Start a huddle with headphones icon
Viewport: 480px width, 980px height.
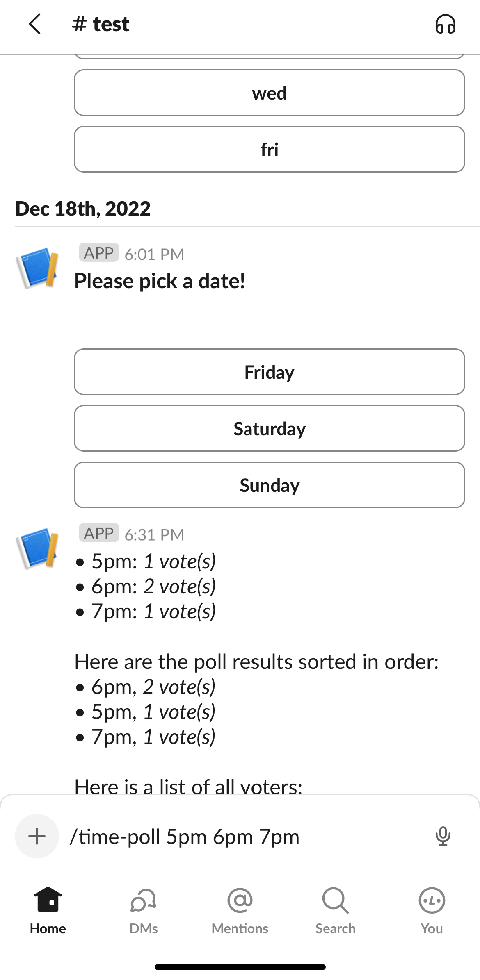coord(445,24)
